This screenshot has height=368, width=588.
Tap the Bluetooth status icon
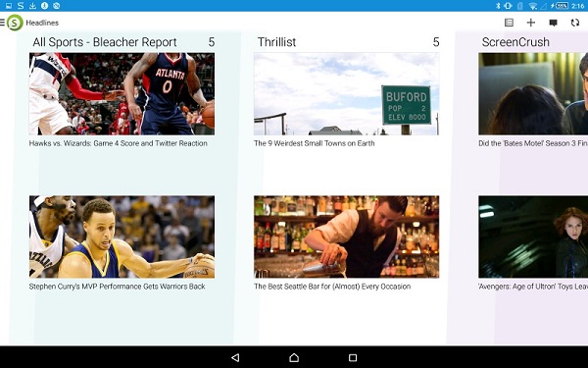(498, 6)
